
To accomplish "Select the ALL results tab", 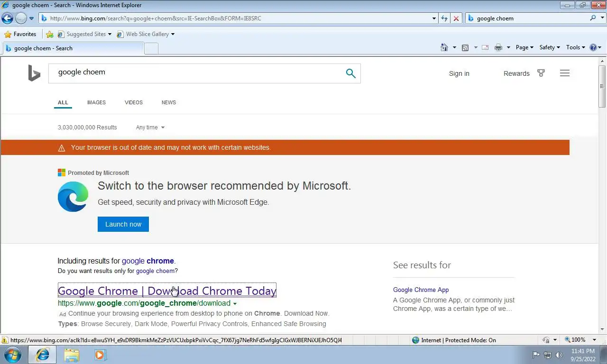I will 63,102.
